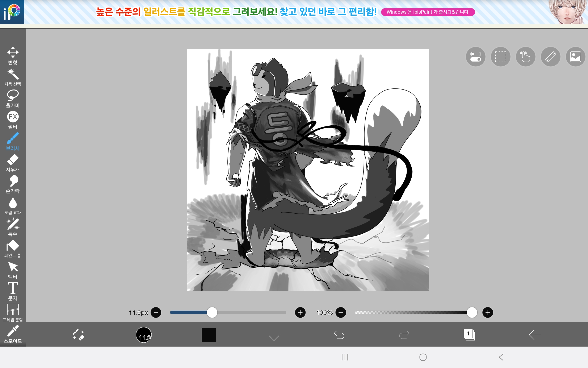This screenshot has width=588, height=368.
Task: Switch between brush and eraser
Action: 78,335
